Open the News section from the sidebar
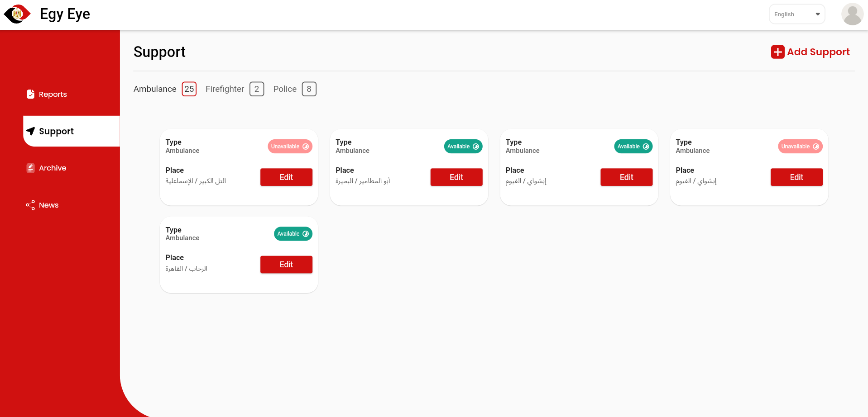 point(48,205)
